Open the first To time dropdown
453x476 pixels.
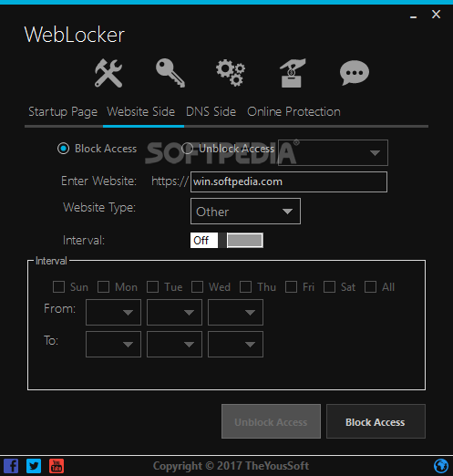coord(113,344)
